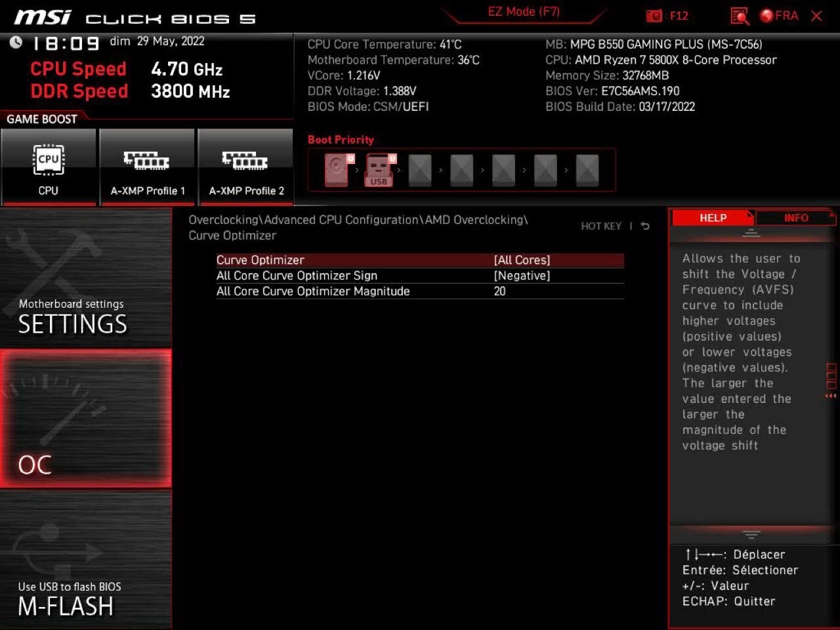The width and height of the screenshot is (840, 630).
Task: Click the date 'dim 29 May, 2022'
Action: click(x=157, y=41)
